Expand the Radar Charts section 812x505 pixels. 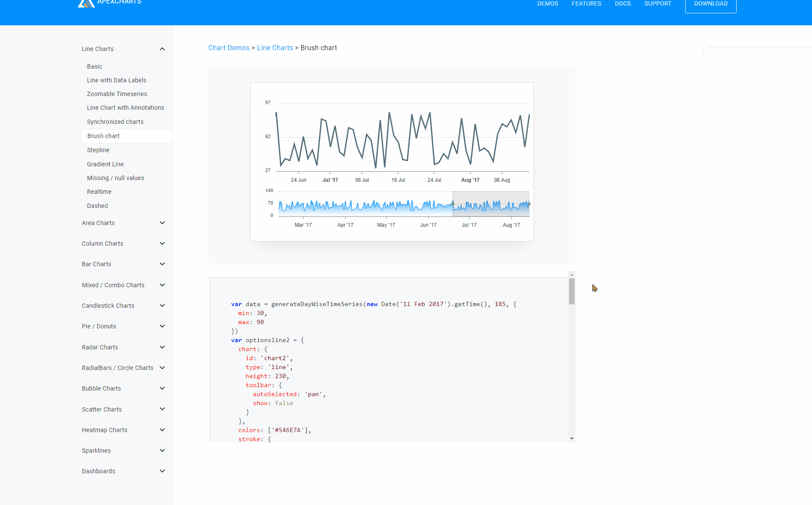pos(162,347)
